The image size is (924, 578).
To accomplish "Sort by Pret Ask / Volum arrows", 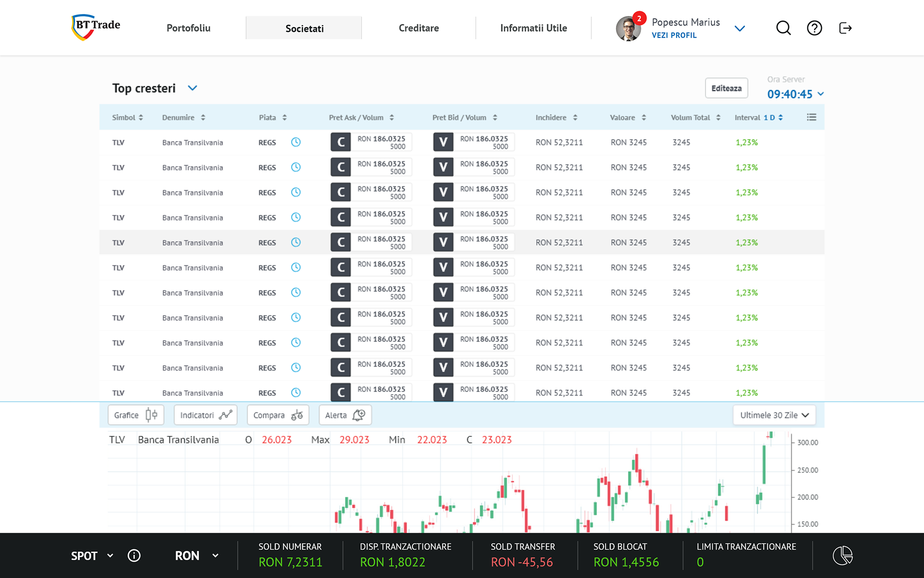I will 392,118.
